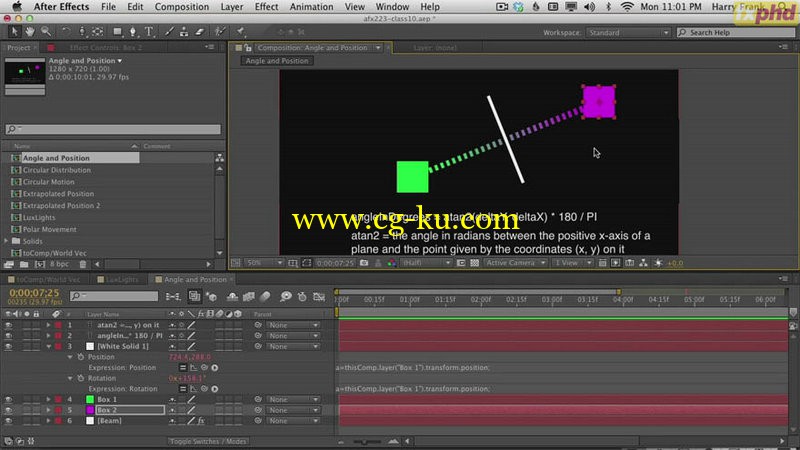The height and width of the screenshot is (450, 800).
Task: Toggle Position stopwatch on White Solid 1
Action: 81,357
